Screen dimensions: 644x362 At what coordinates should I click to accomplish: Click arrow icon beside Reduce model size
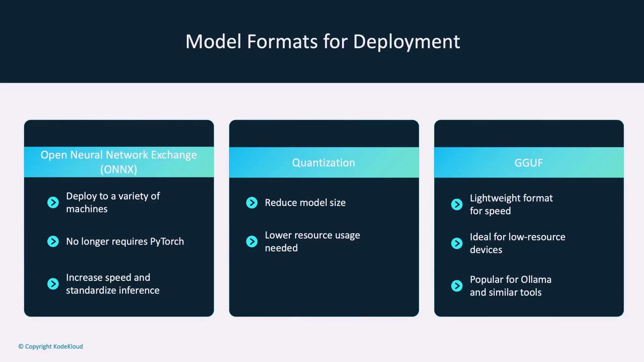pos(252,202)
